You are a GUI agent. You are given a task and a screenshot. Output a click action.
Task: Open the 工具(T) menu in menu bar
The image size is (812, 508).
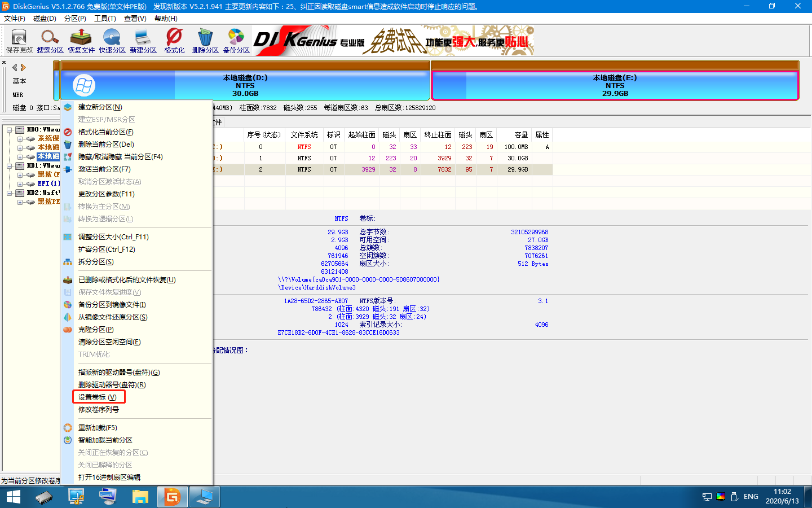click(105, 19)
